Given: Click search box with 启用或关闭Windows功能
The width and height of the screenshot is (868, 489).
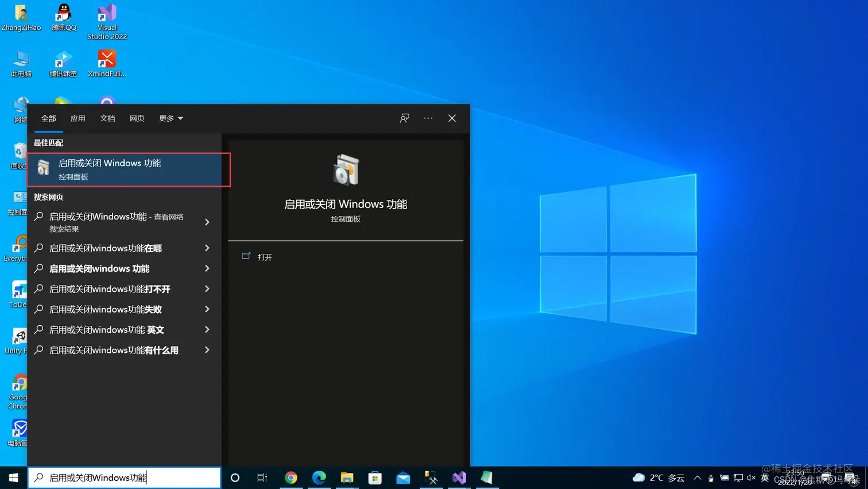Looking at the screenshot, I should coord(125,478).
